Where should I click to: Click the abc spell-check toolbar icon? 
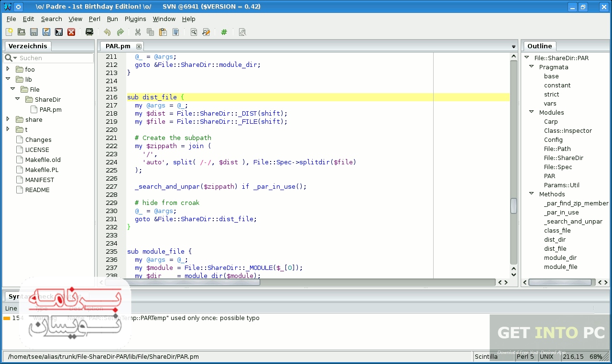point(89,32)
